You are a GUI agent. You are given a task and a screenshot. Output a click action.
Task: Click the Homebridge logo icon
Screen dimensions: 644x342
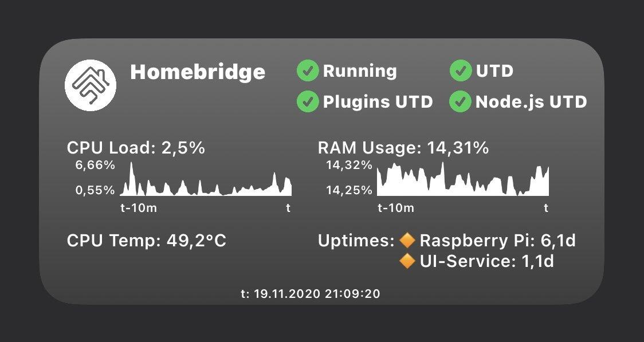(91, 85)
